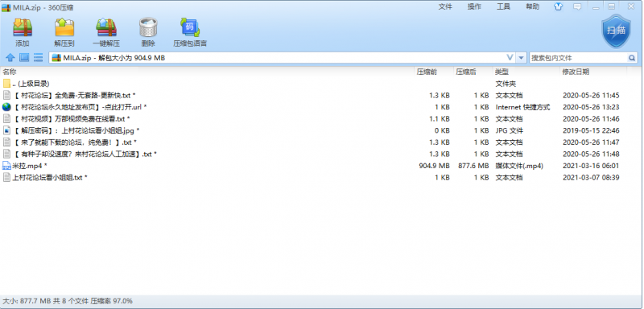
Task: Expand the address bar dropdown arrow
Action: (x=521, y=58)
